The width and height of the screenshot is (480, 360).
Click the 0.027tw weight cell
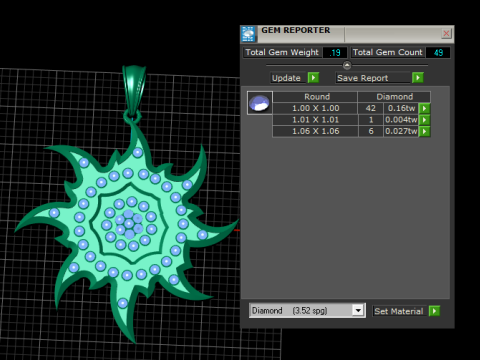[x=401, y=131]
